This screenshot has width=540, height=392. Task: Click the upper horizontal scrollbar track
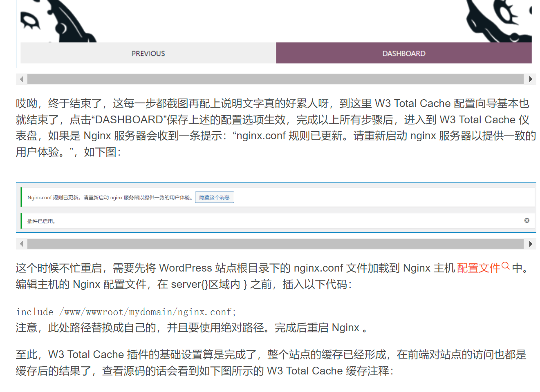(276, 79)
